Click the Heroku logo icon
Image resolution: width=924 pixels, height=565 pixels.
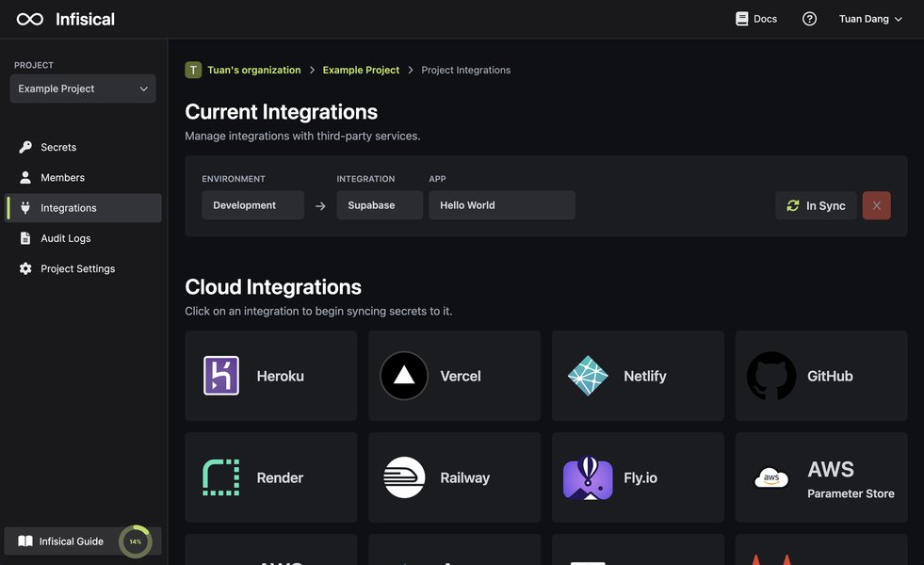coord(221,376)
